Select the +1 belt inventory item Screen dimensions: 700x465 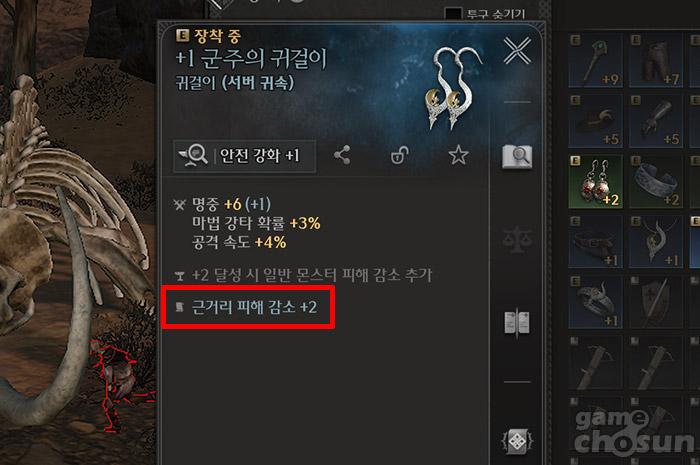click(x=596, y=241)
